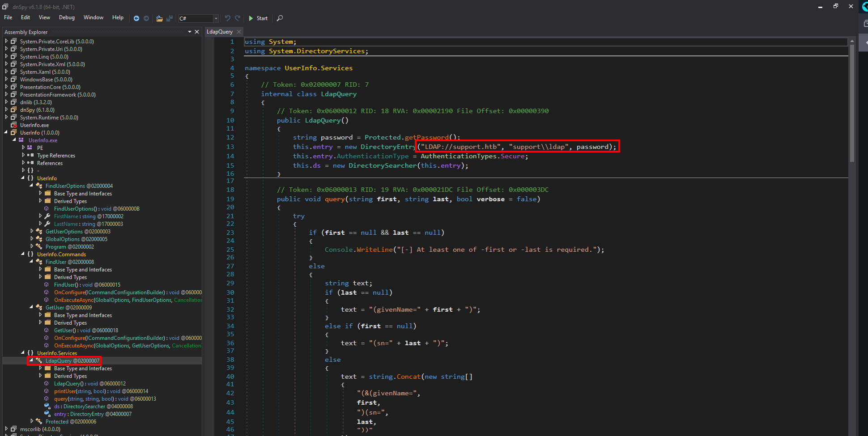Click the Save All toolbar icon
This screenshot has width=868, height=436.
pyautogui.click(x=170, y=18)
